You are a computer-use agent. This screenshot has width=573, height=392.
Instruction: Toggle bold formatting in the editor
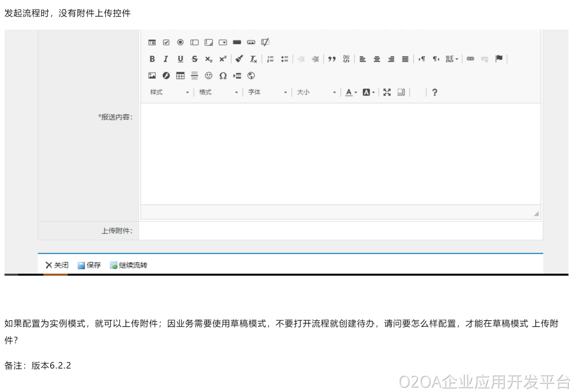pos(152,59)
